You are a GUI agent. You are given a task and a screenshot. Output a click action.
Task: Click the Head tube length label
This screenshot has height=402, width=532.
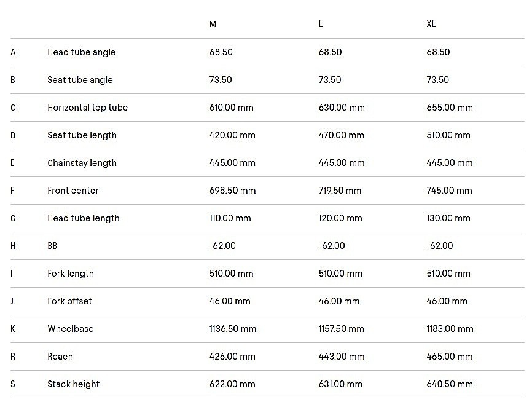84,218
